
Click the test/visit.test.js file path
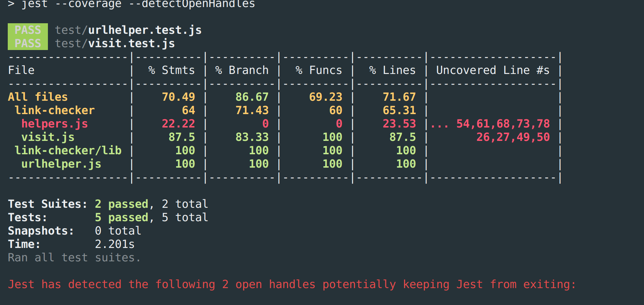pyautogui.click(x=115, y=44)
